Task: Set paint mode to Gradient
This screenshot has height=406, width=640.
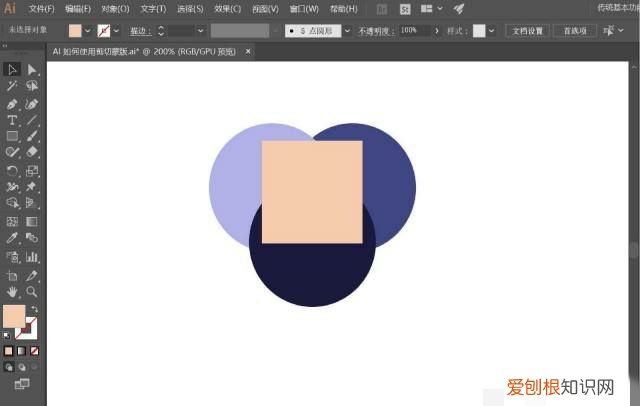Action: point(21,351)
